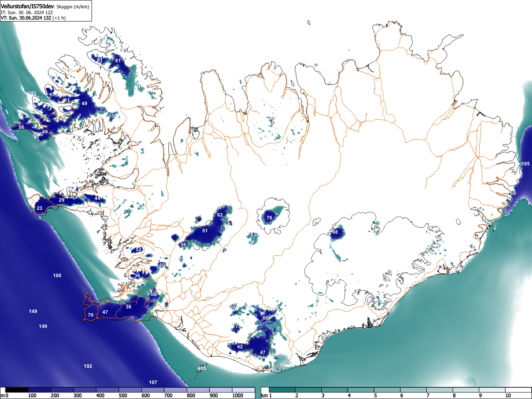Click the offshore value 107
Image resolution: width=532 pixels, height=399 pixels.
(153, 382)
